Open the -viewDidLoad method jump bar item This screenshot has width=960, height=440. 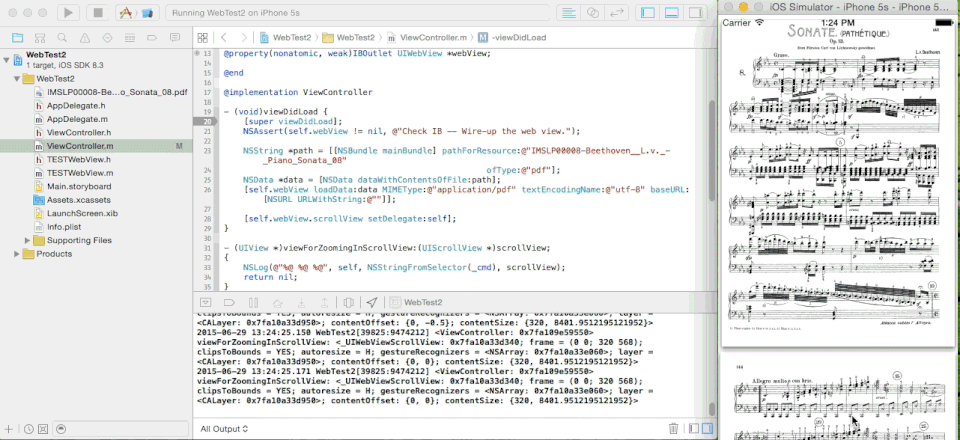(512, 37)
